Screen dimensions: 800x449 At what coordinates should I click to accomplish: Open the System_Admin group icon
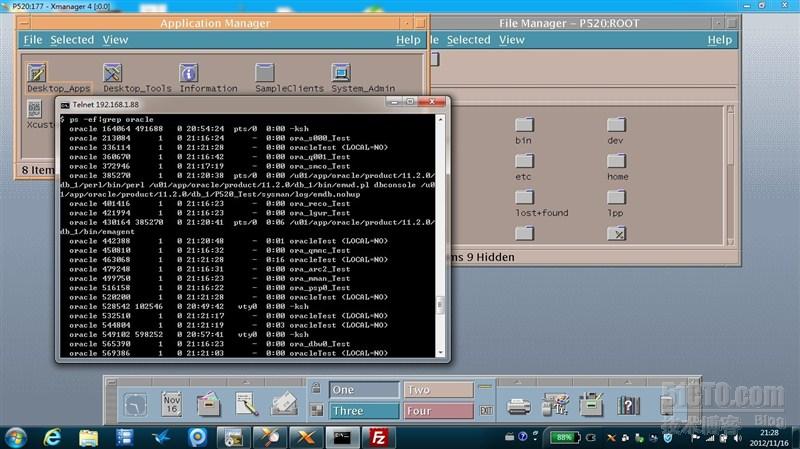click(x=341, y=73)
